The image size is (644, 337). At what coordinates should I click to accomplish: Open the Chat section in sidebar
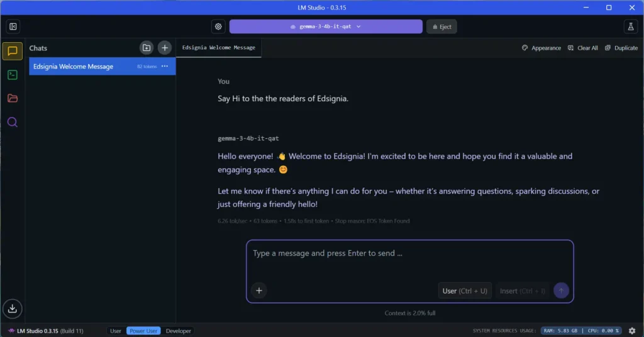point(13,52)
